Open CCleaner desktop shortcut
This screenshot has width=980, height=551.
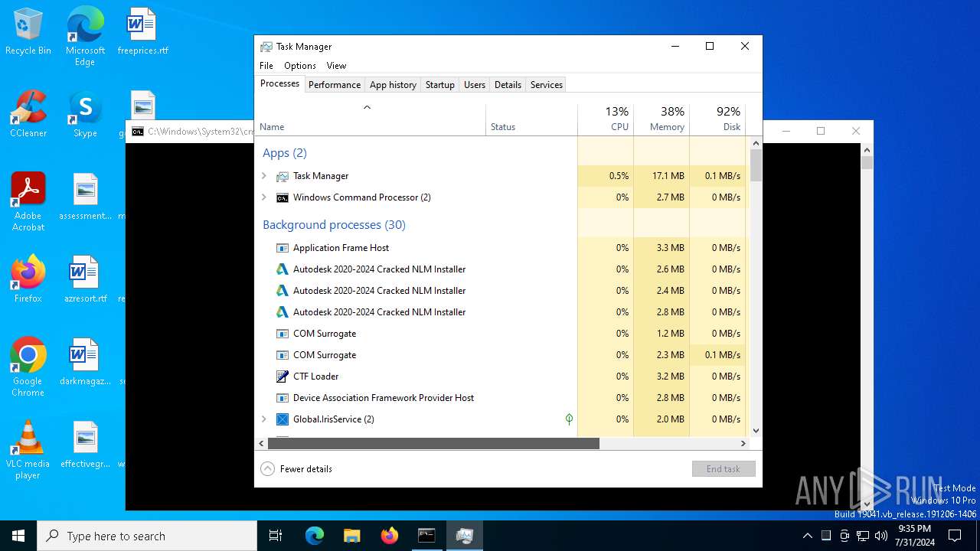[28, 115]
